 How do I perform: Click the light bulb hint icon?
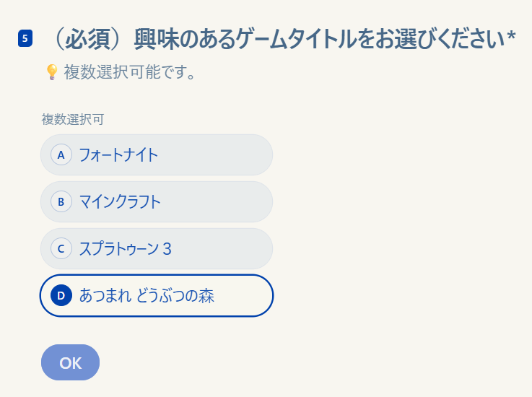click(51, 72)
